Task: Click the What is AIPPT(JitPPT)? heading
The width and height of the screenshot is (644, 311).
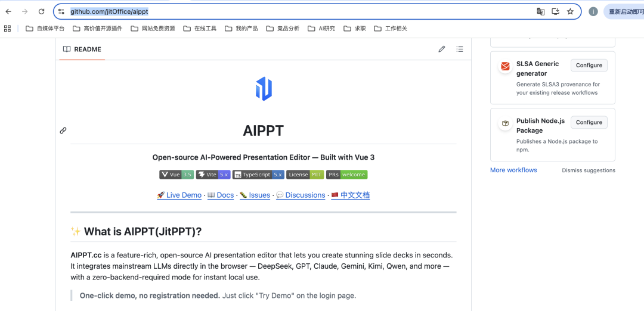Action: (136, 232)
